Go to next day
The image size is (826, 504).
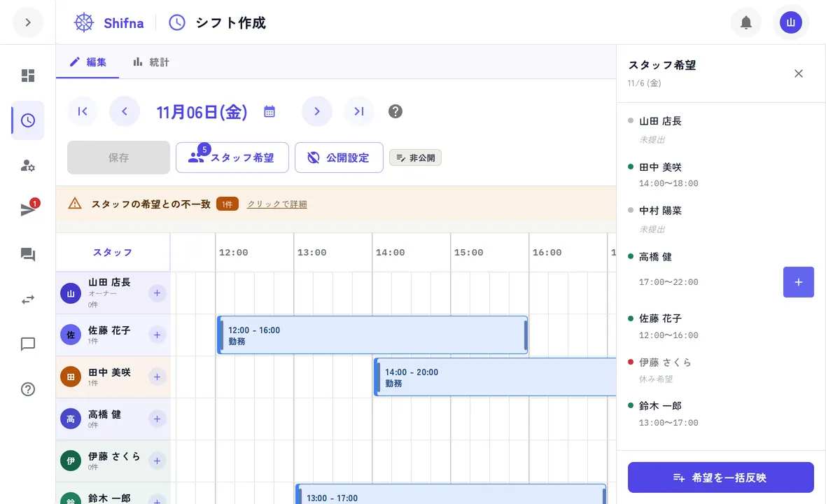316,111
